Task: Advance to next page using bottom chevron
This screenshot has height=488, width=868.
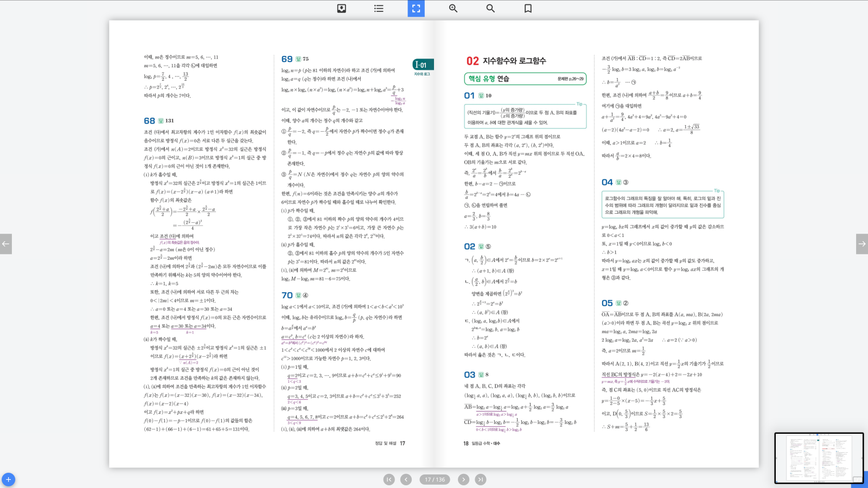Action: [x=463, y=479]
